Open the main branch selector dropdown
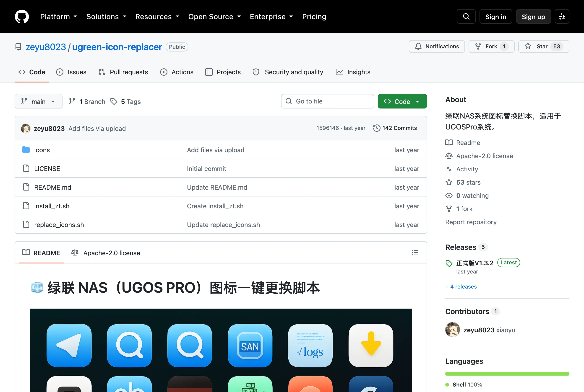 pyautogui.click(x=39, y=101)
